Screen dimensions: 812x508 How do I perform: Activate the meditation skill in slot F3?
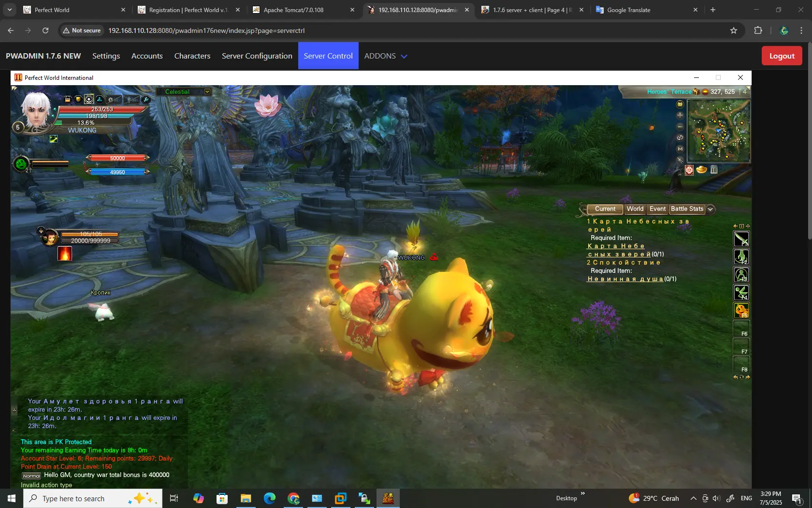click(x=741, y=274)
